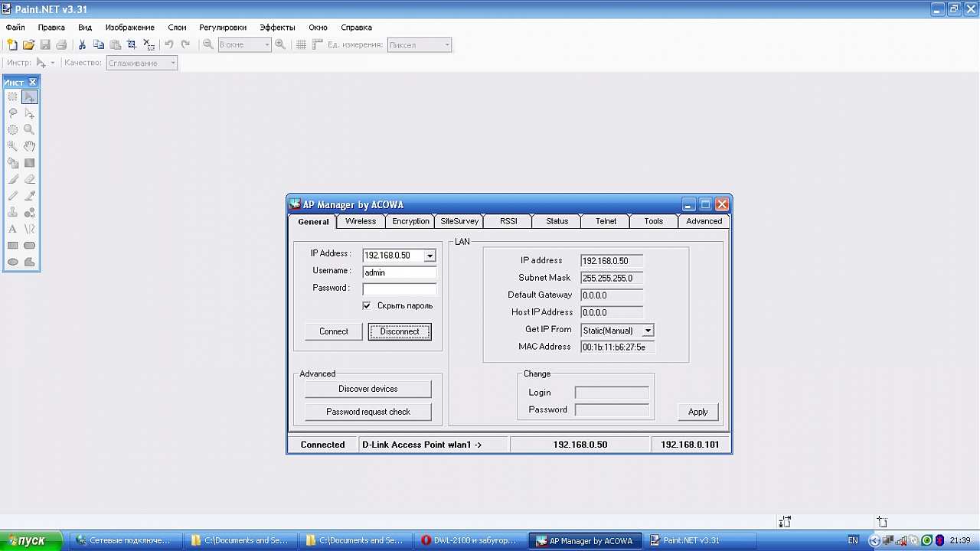The width and height of the screenshot is (980, 551).
Task: Click 'D-Link Access Point wlan1 ->' in status bar
Action: click(x=422, y=445)
